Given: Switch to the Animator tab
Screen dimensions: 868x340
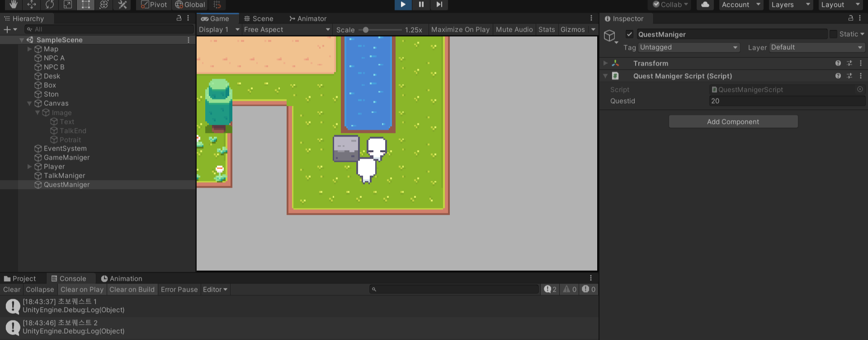Looking at the screenshot, I should click(x=308, y=19).
